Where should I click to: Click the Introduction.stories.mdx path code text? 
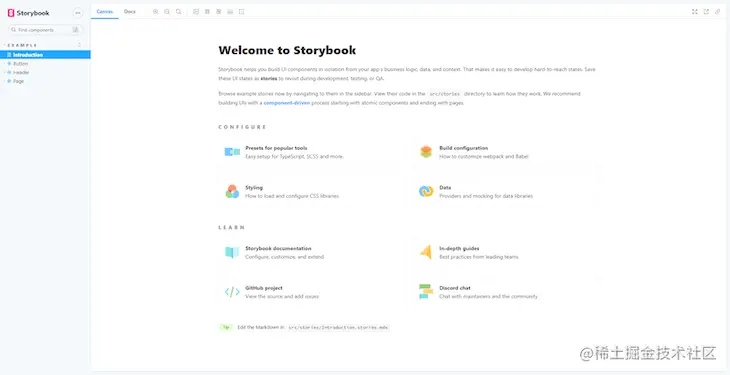338,327
